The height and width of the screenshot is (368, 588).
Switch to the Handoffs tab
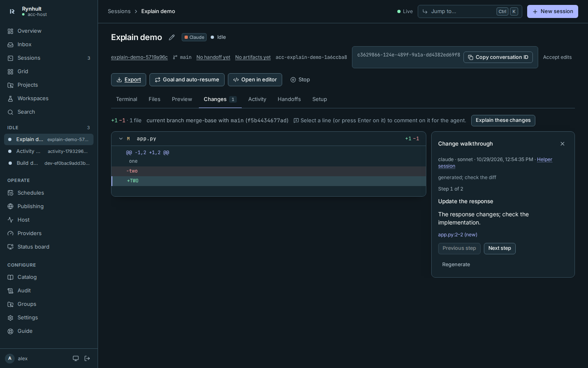[289, 99]
